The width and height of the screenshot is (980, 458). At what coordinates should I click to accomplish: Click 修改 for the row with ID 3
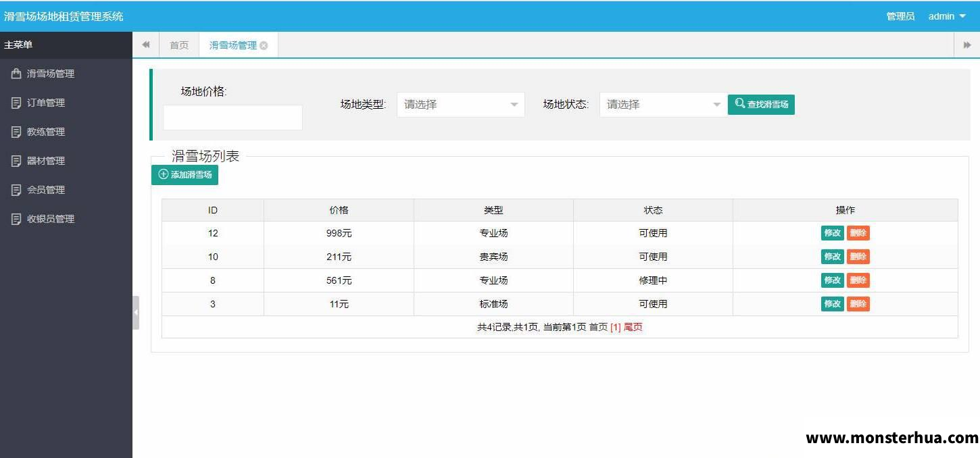[x=832, y=304]
